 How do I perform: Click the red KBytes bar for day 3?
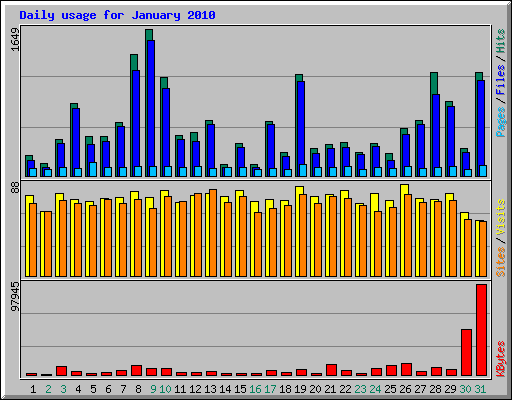[61, 371]
